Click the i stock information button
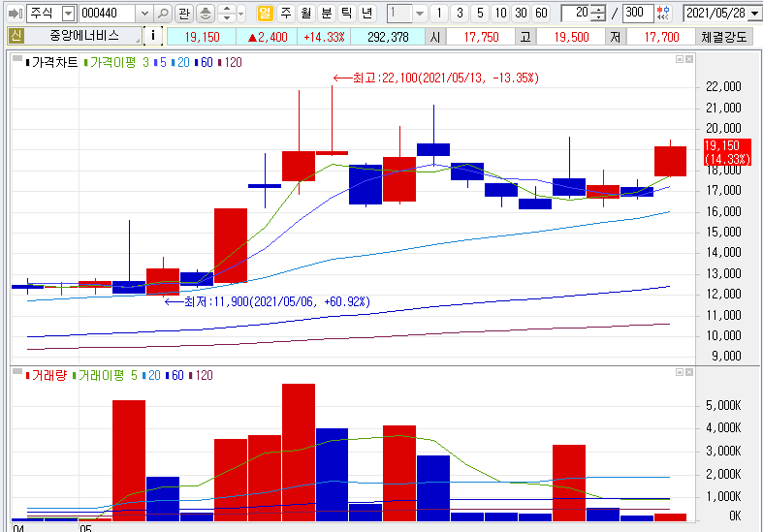 [x=153, y=36]
